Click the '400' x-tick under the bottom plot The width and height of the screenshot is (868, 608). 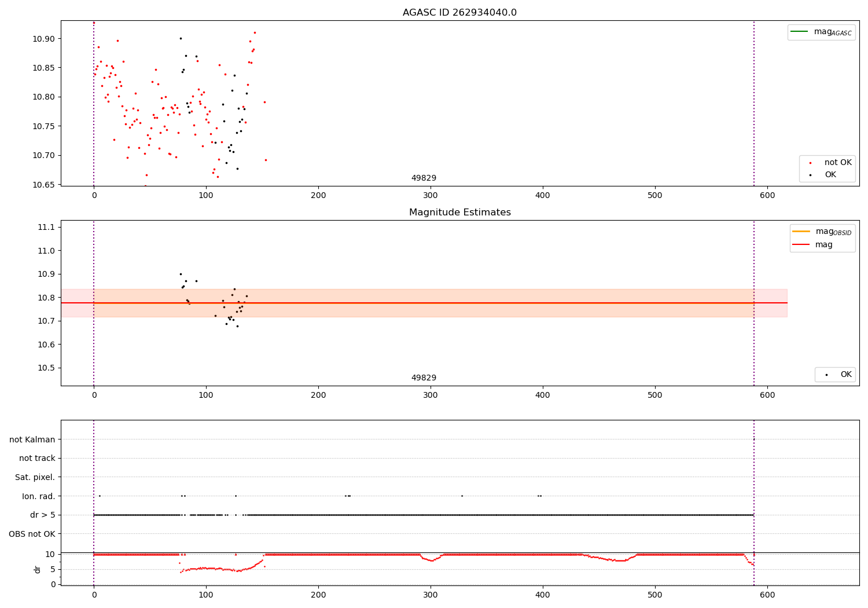(x=543, y=595)
